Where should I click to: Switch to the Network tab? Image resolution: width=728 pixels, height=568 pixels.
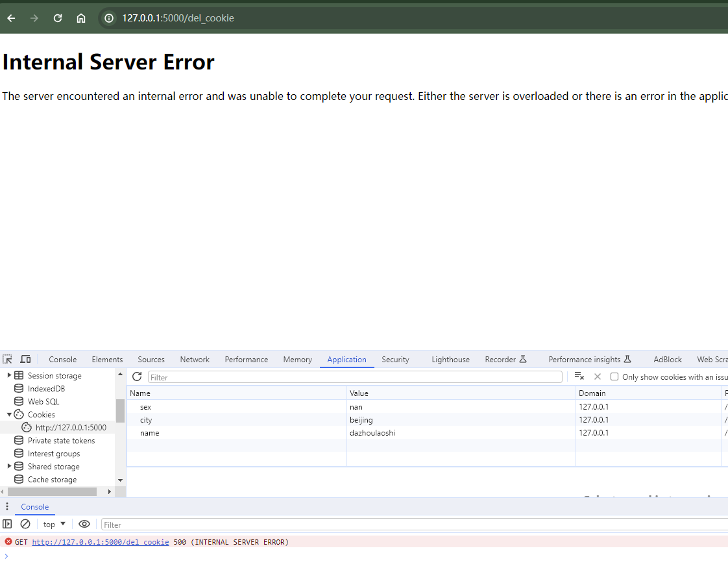point(195,359)
